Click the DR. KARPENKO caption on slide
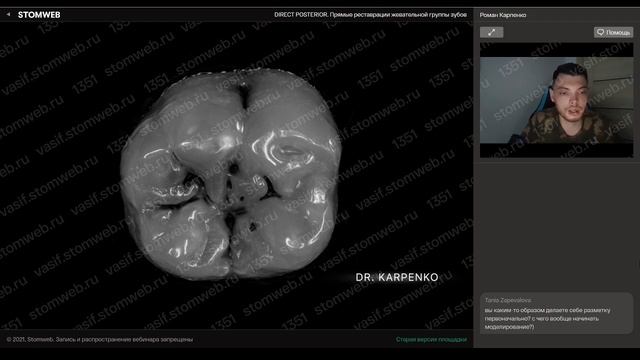Image resolution: width=640 pixels, height=360 pixels. (397, 277)
